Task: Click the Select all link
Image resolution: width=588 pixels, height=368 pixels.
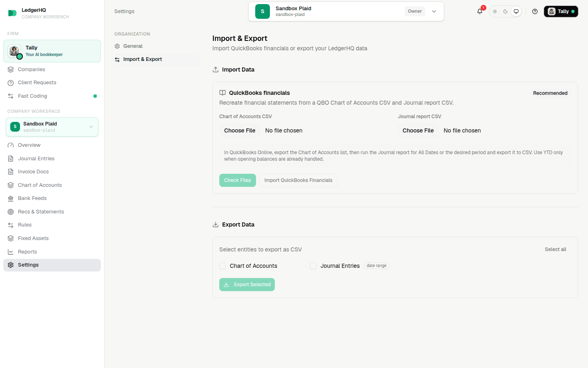Action: [x=555, y=249]
